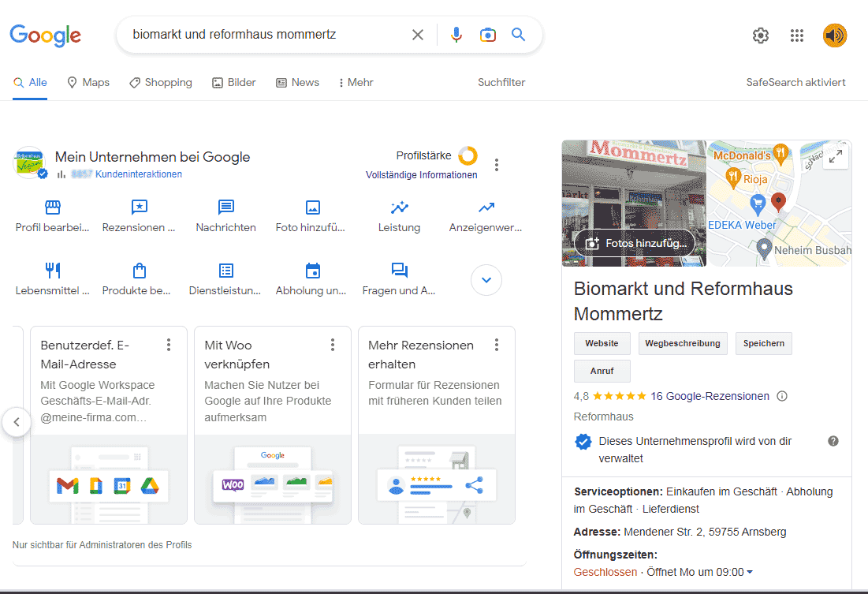This screenshot has height=594, width=868.
Task: Open Fragen und Antworten chat icon
Action: coord(399,270)
